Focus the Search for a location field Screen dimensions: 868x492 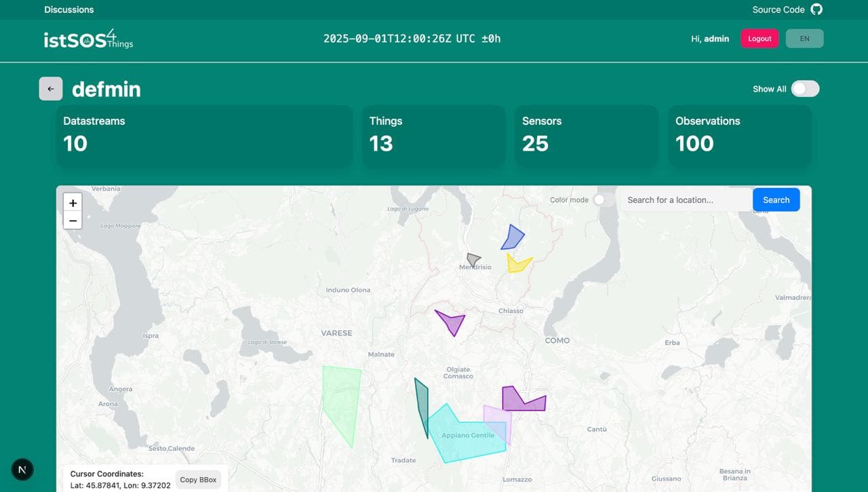click(686, 200)
